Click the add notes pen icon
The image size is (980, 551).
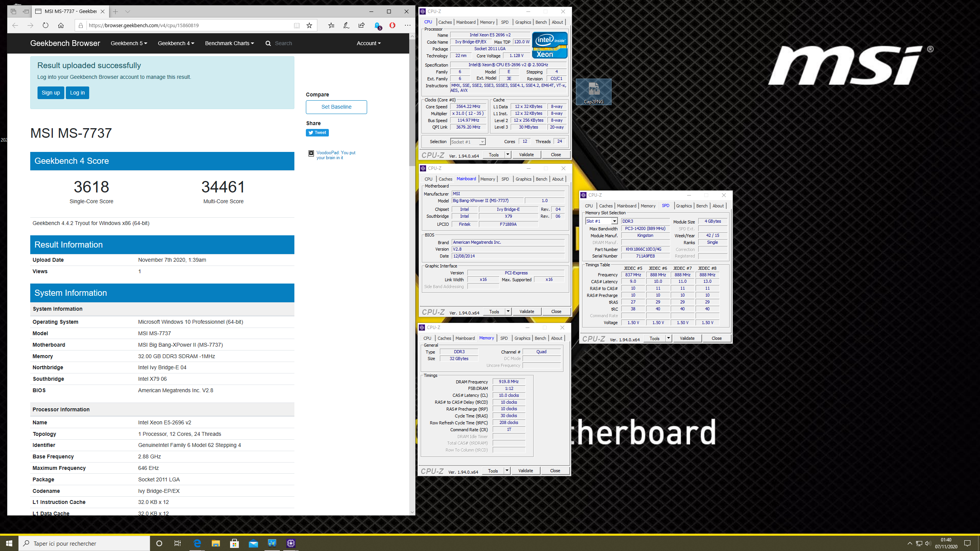coord(346,25)
